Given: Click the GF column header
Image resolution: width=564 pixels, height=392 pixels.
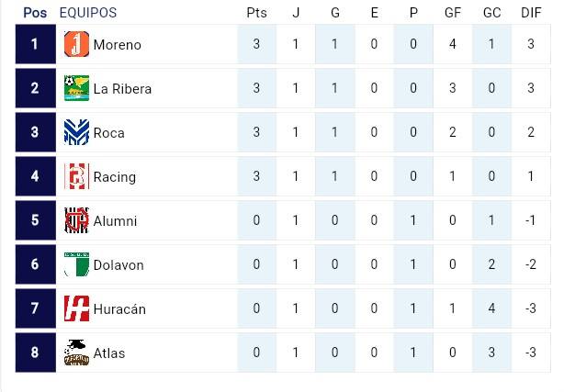Looking at the screenshot, I should click(x=452, y=13).
